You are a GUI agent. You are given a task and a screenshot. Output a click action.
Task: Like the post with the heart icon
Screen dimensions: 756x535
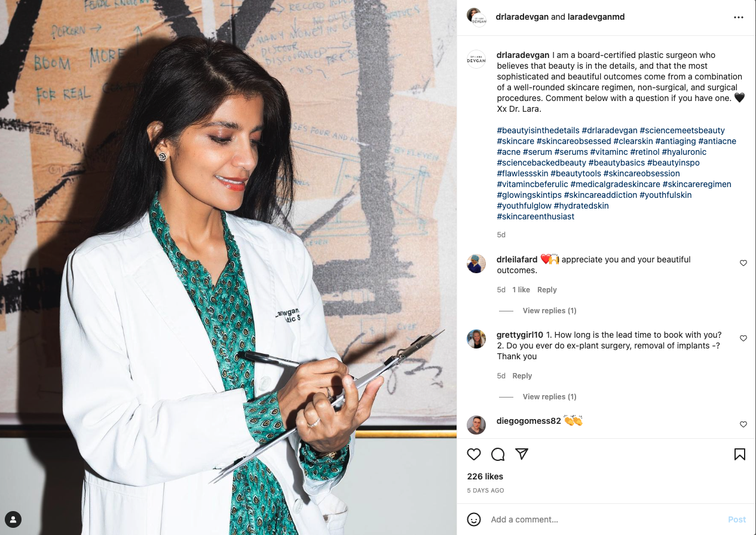point(474,454)
